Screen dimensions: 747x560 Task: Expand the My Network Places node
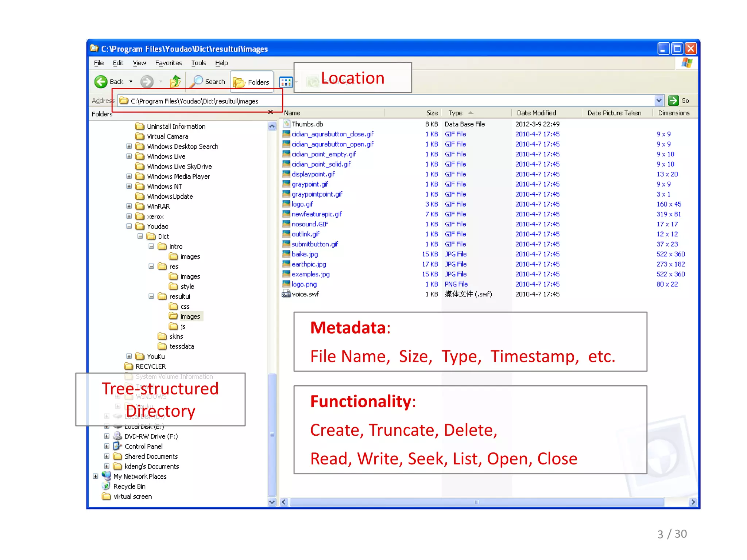tap(96, 476)
